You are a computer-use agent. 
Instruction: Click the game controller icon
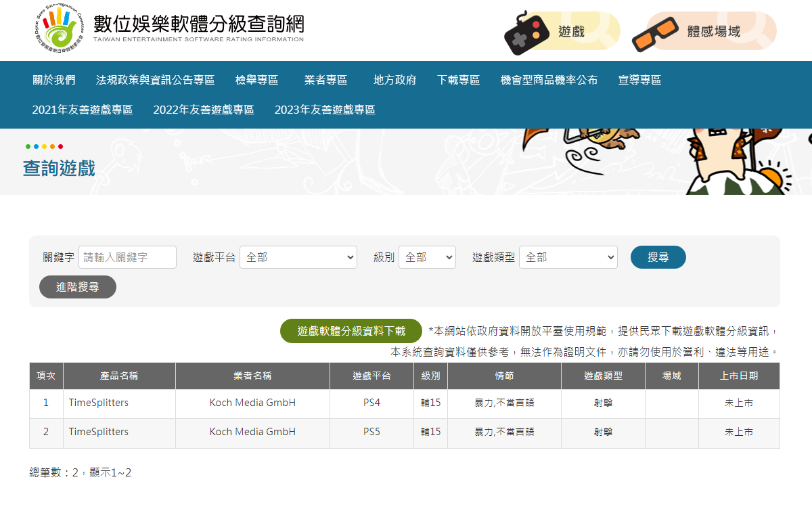click(526, 32)
